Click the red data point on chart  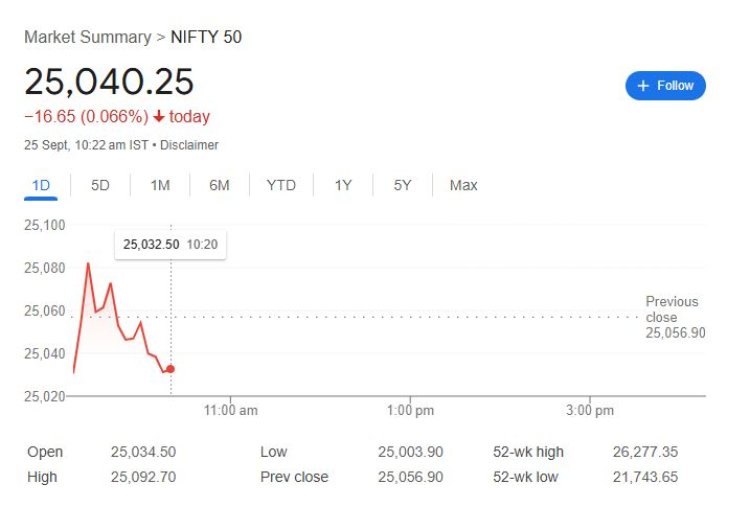pyautogui.click(x=170, y=369)
